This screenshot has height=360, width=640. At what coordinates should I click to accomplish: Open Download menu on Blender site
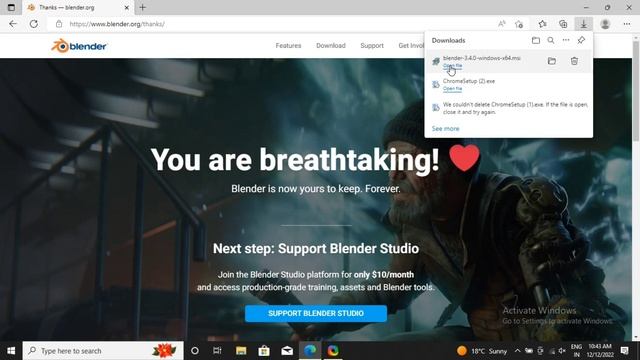click(331, 46)
